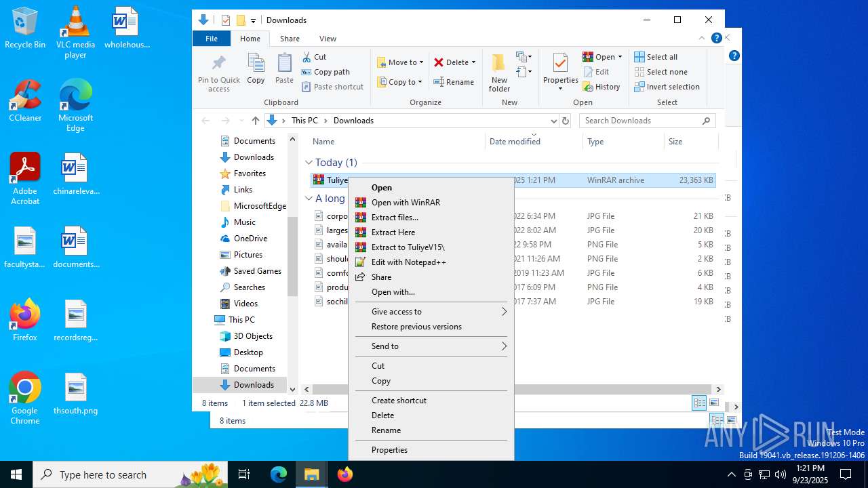Click the Up directory arrow

pyautogui.click(x=255, y=121)
